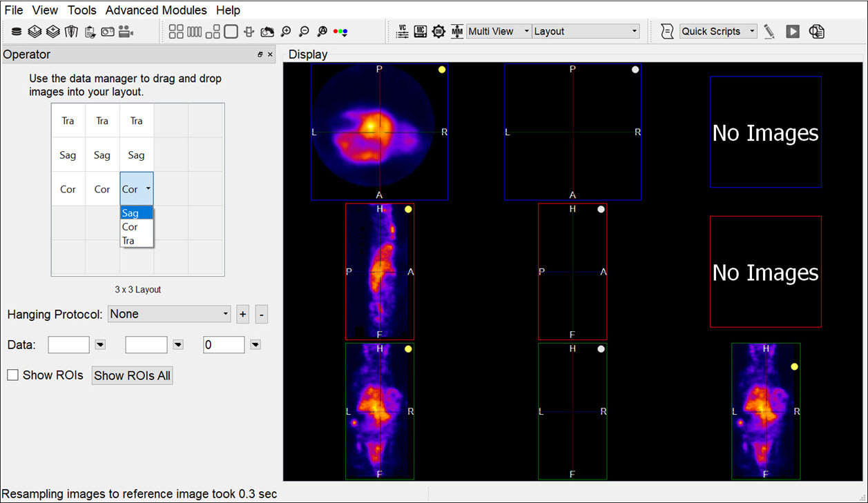Click the VC visual controller icon
The height and width of the screenshot is (503, 868).
coord(403,32)
